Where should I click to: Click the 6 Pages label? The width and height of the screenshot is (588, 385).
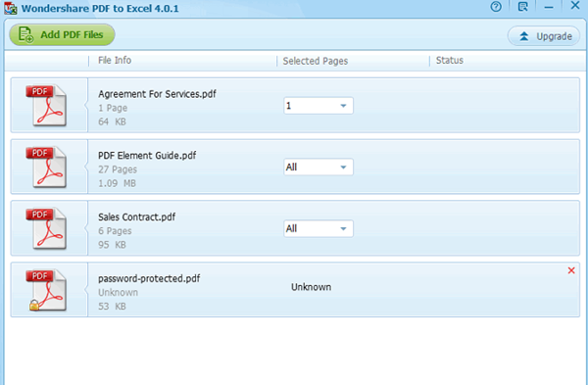coord(115,231)
